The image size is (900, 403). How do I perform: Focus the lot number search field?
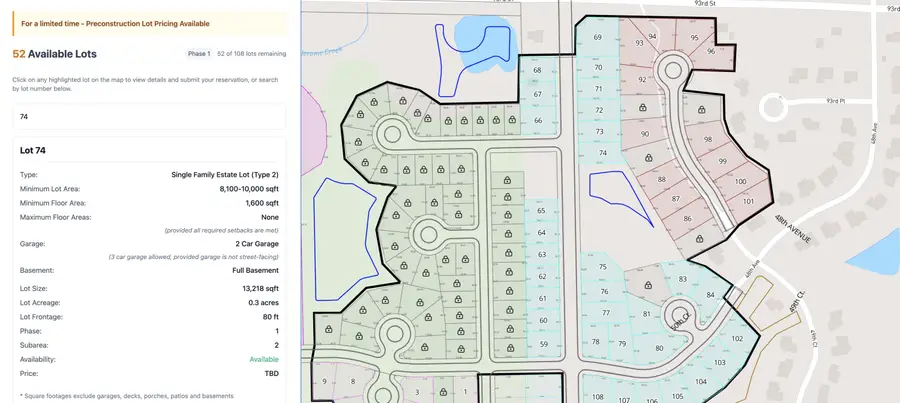pos(148,116)
